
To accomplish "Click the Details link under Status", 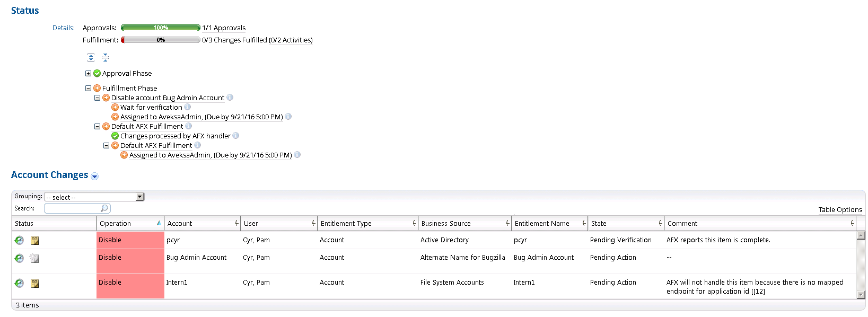I will 63,28.
